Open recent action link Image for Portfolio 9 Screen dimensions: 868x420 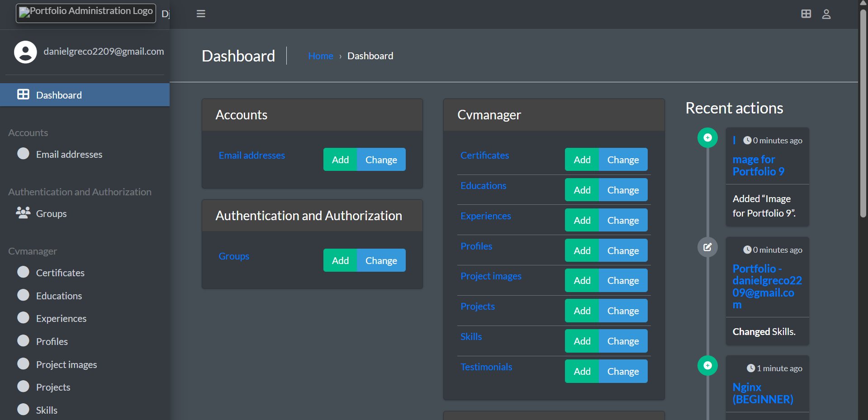click(759, 165)
